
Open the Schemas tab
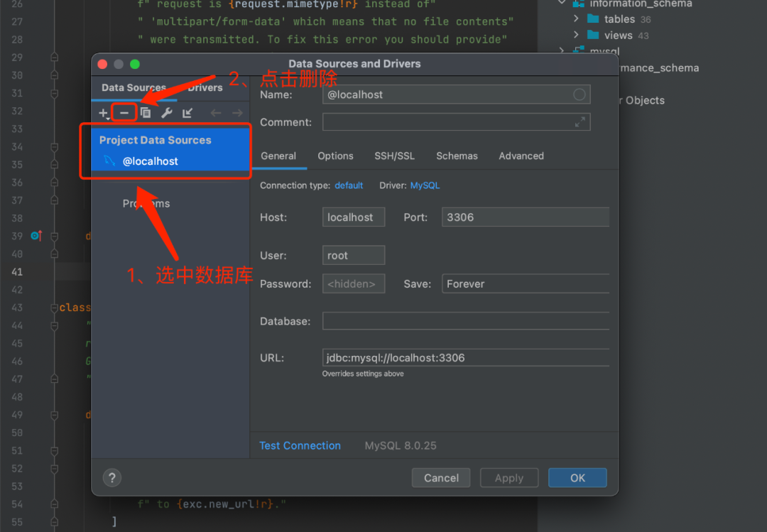457,156
